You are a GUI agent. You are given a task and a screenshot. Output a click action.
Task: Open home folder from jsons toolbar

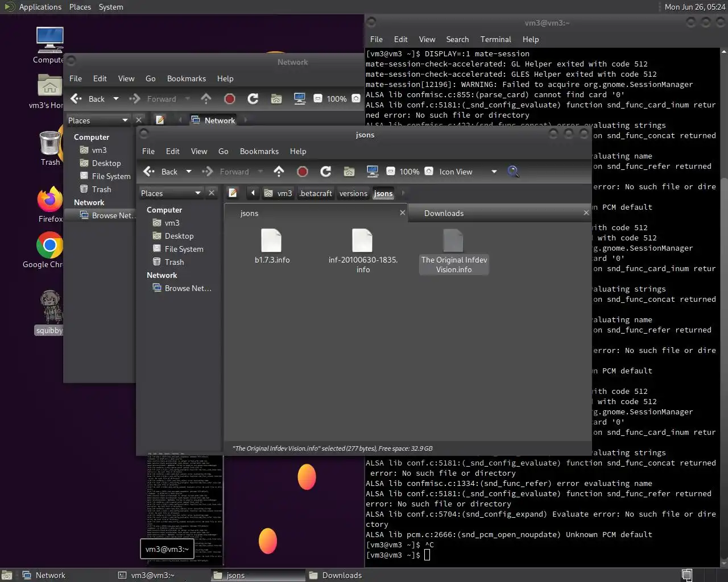(349, 172)
